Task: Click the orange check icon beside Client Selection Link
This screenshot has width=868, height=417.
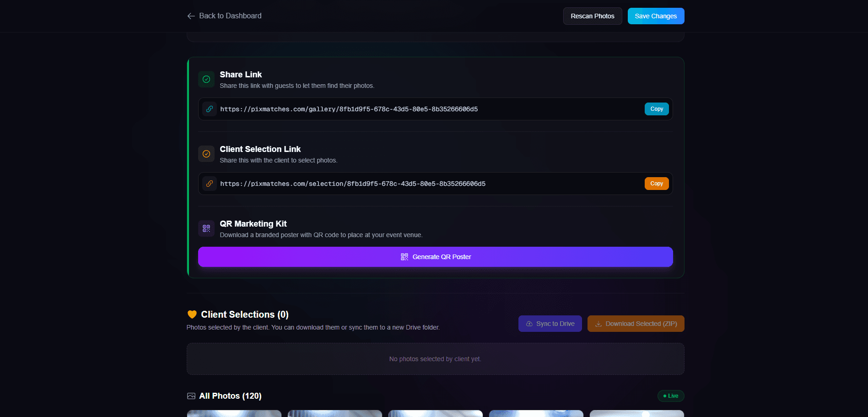Action: (x=206, y=153)
